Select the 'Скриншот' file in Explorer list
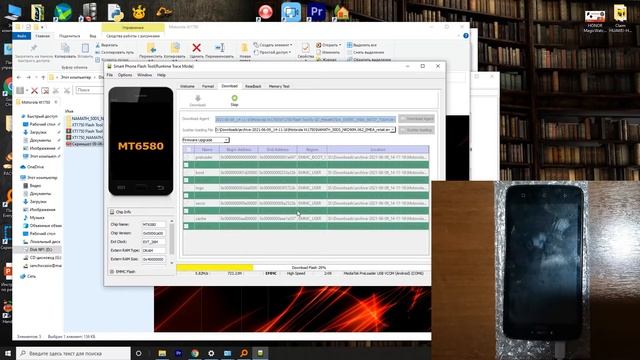Image resolution: width=640 pixels, height=360 pixels. click(84, 144)
